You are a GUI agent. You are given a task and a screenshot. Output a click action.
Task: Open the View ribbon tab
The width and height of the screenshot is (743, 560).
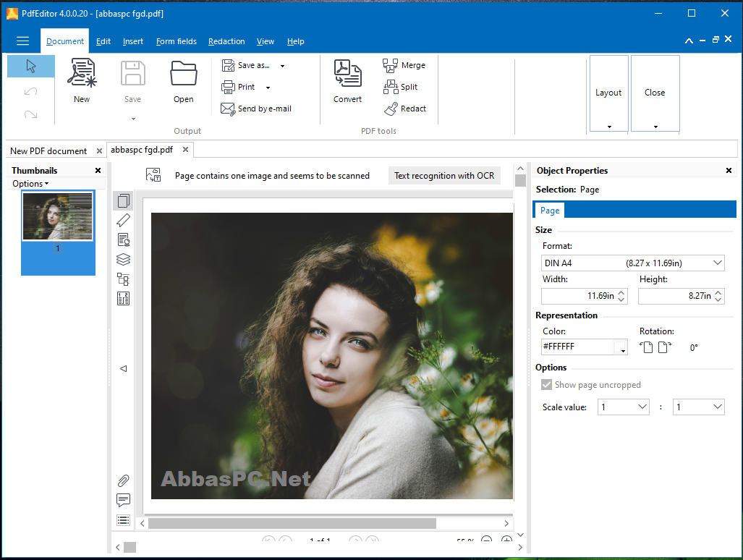click(266, 41)
